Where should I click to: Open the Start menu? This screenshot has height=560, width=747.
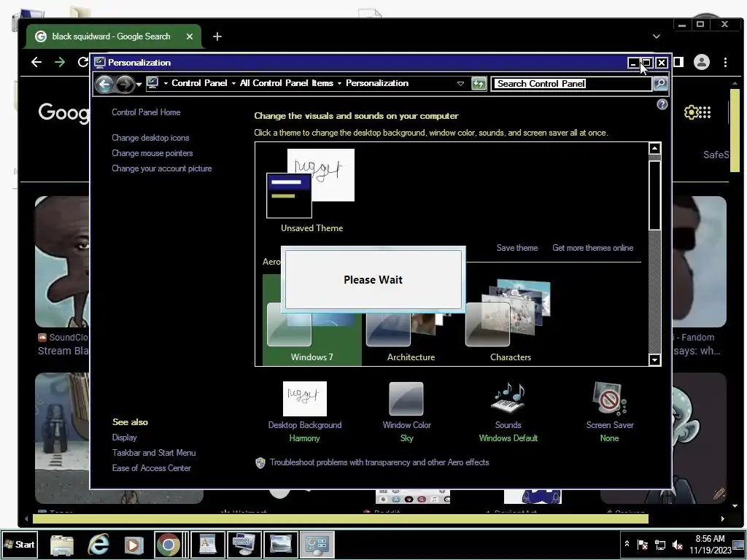click(20, 544)
